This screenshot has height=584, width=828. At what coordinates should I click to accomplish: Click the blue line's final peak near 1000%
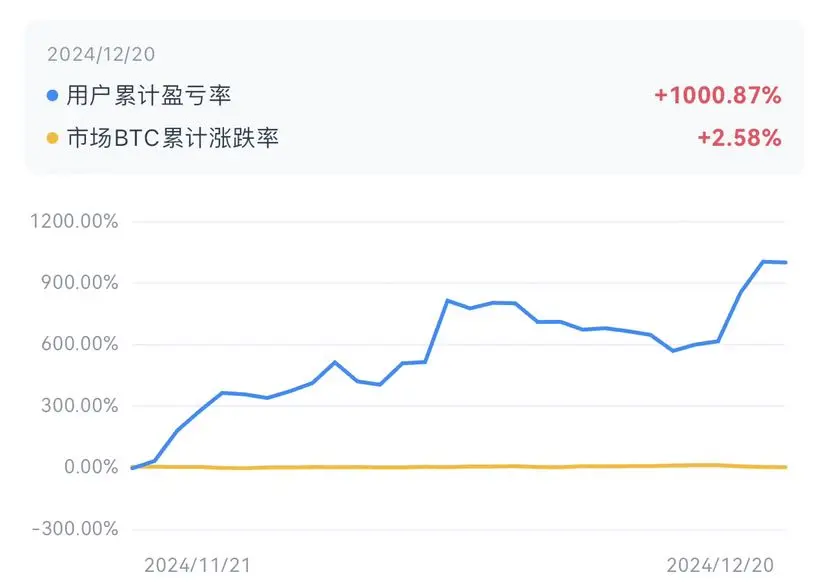[763, 261]
